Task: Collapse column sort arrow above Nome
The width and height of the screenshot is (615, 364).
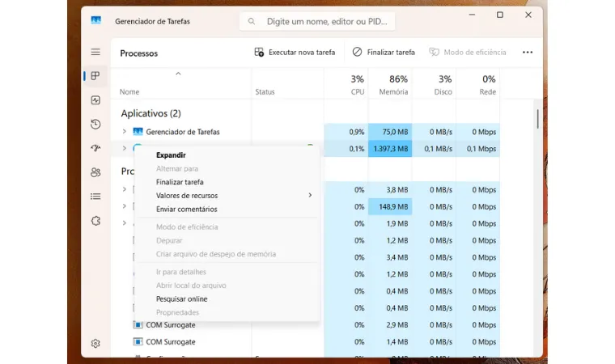Action: (x=178, y=74)
